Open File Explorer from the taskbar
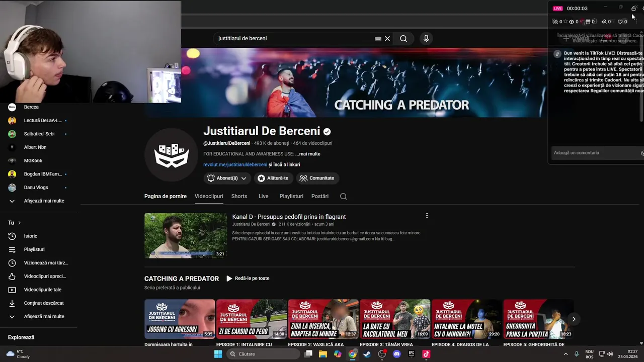 coord(323,354)
